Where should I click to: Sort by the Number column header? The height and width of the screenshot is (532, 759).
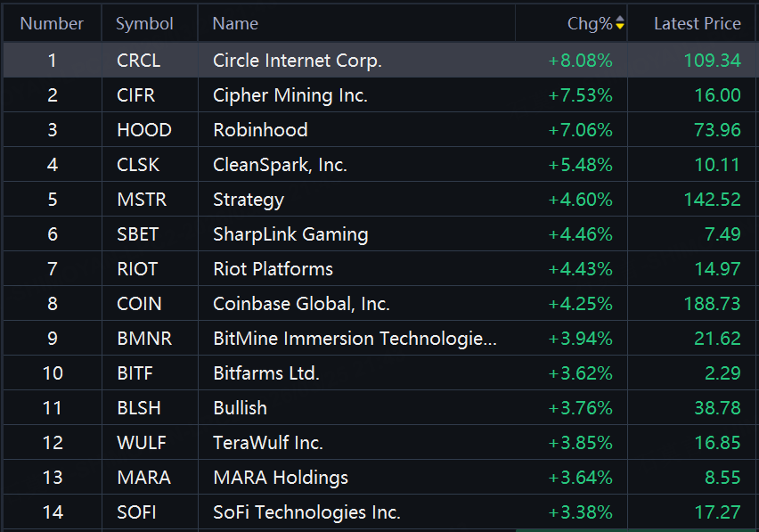coord(52,24)
